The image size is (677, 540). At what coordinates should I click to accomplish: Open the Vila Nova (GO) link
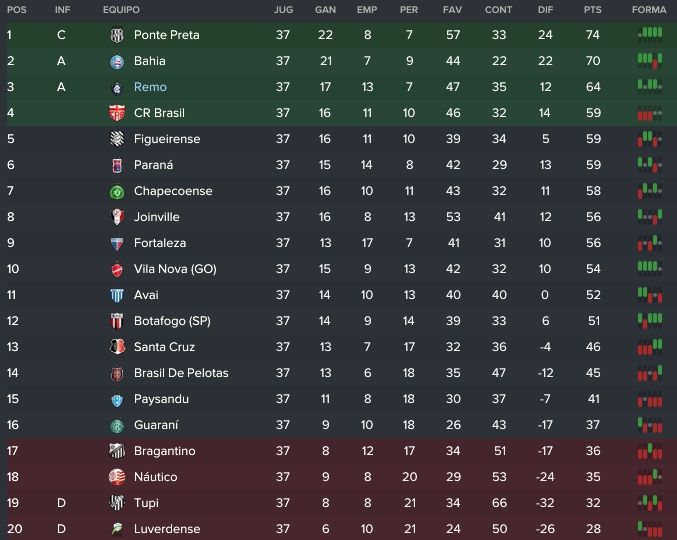pyautogui.click(x=175, y=269)
